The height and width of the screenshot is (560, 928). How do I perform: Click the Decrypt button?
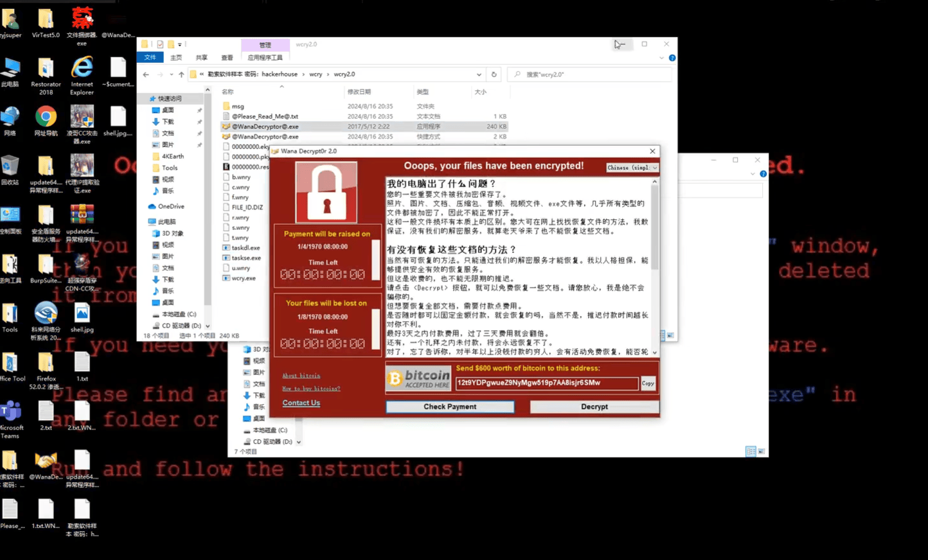click(594, 407)
